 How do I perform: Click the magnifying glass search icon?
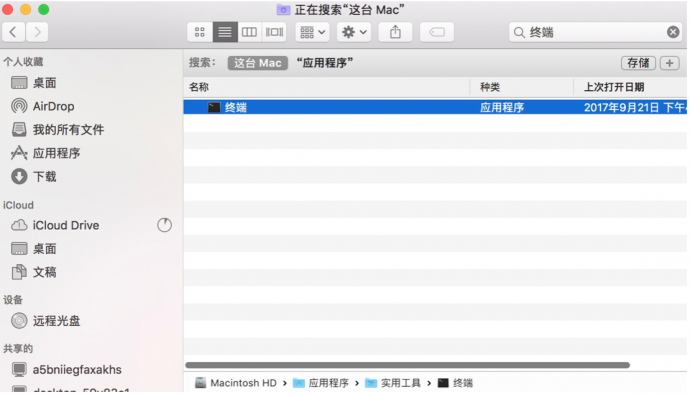click(519, 33)
